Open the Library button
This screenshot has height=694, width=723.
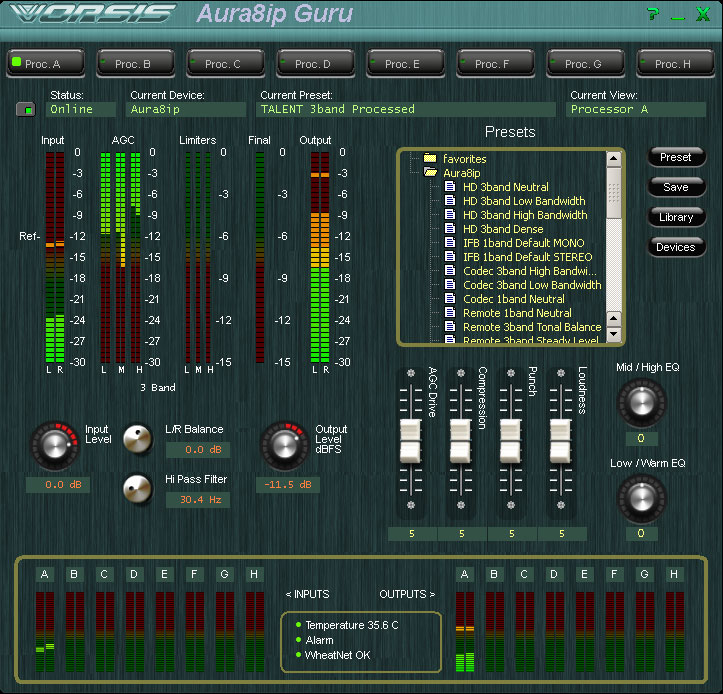[676, 217]
